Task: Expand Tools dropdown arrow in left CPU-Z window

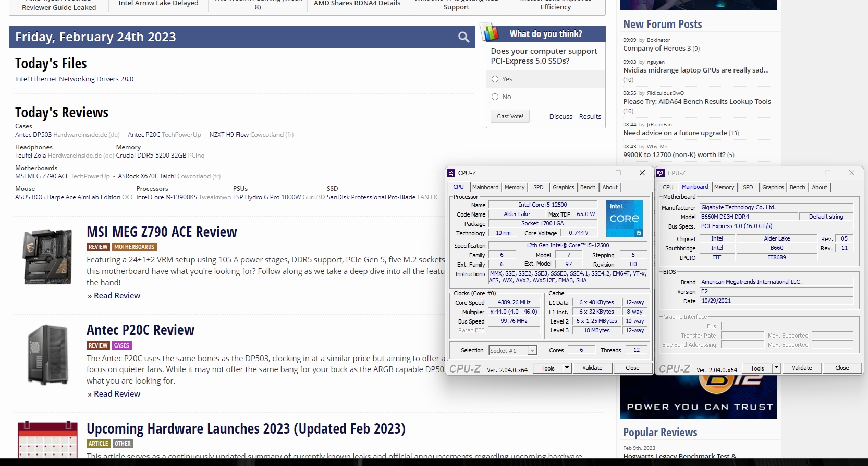Action: coord(567,368)
